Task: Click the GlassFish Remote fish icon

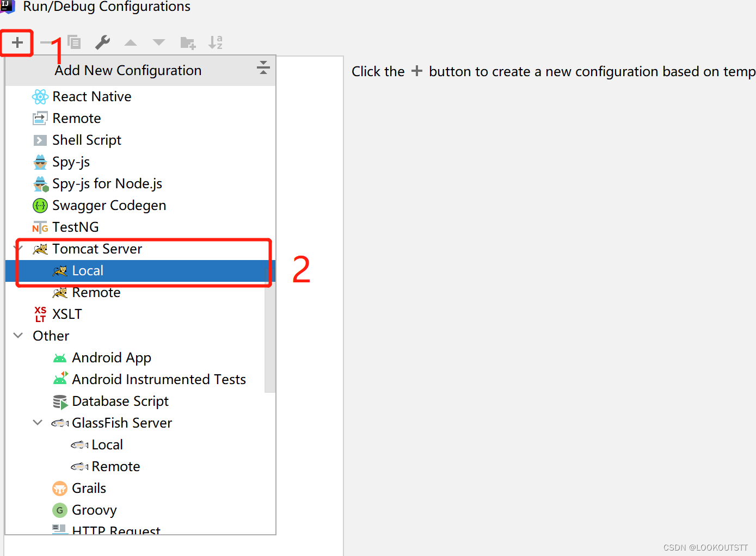Action: (79, 467)
